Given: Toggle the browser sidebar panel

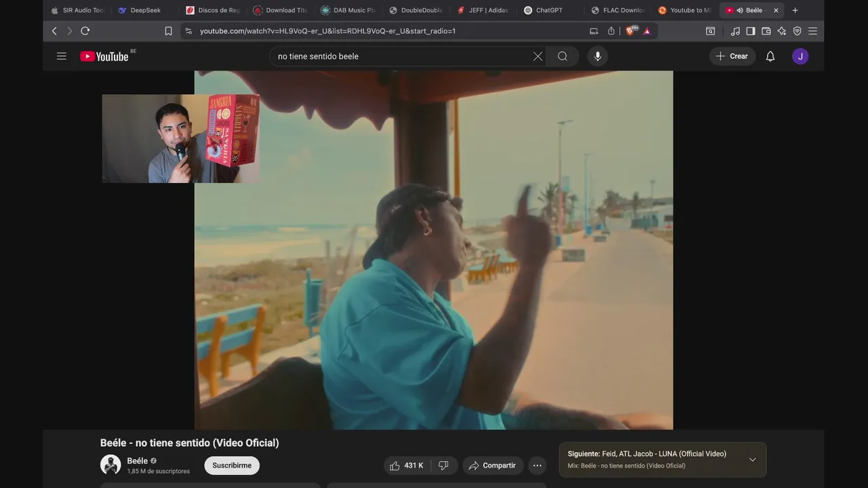Looking at the screenshot, I should click(751, 31).
